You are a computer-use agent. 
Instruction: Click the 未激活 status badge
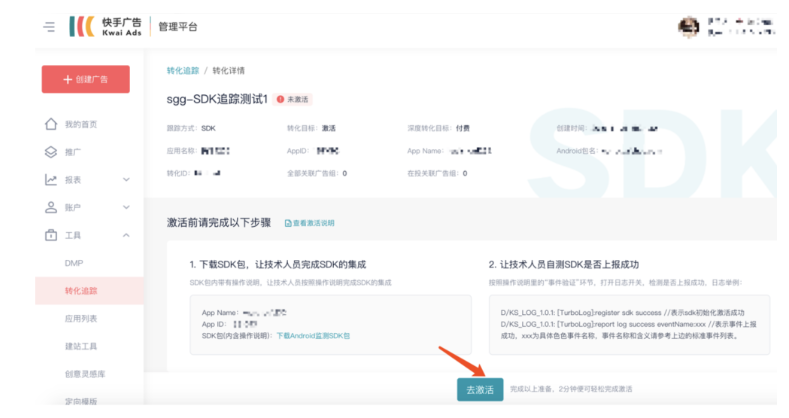[292, 100]
